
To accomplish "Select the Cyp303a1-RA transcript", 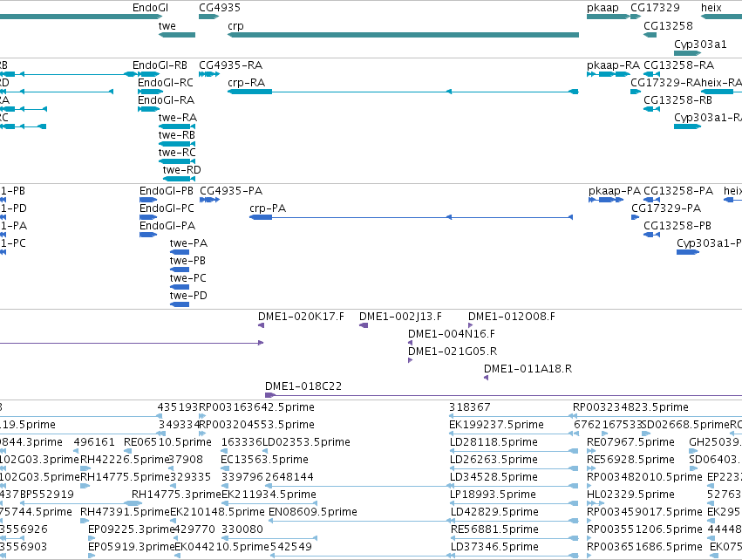I will click(x=688, y=126).
